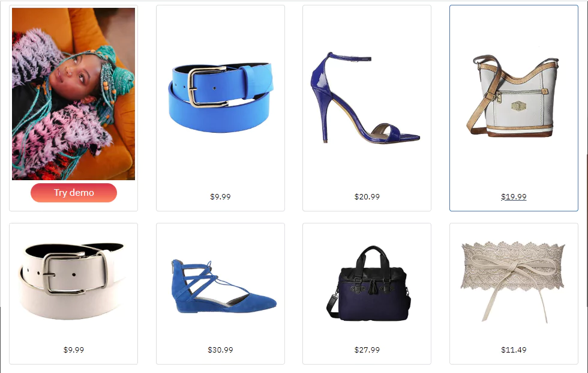This screenshot has height=373, width=588.
Task: Select the navy and black handbag image
Action: coord(368,284)
